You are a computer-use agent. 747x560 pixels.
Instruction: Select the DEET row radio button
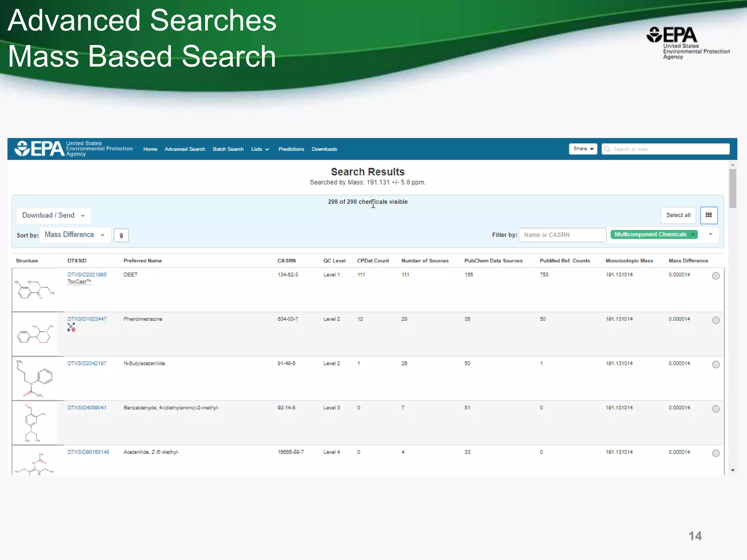coord(716,276)
